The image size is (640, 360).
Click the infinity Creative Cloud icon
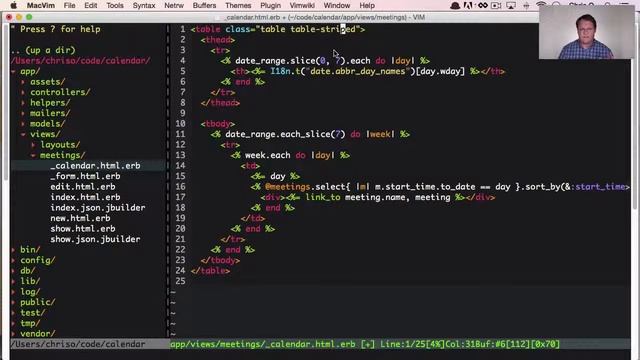tap(483, 5)
